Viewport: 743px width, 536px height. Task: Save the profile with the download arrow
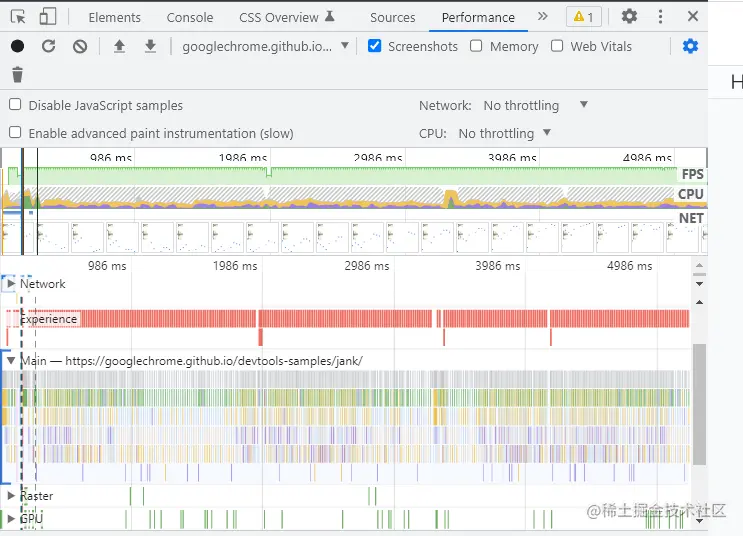(x=150, y=46)
